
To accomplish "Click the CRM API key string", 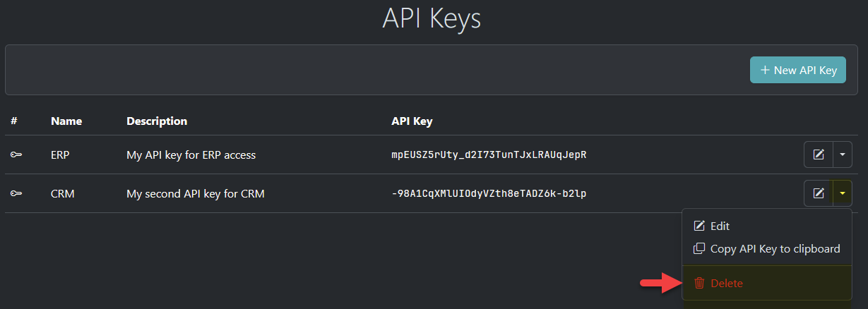I will [x=489, y=193].
